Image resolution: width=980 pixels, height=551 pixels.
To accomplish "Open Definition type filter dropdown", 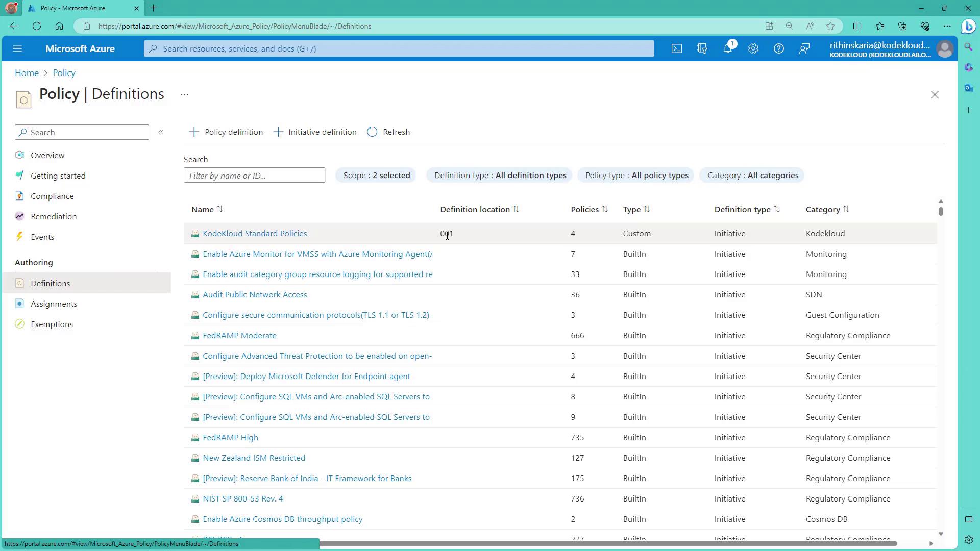I will [500, 176].
